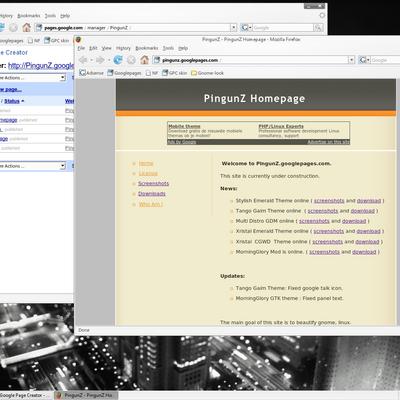Click Stop button in front Firefox toolbar
Image resolution: width=400 pixels, height=400 pixels.
131,60
